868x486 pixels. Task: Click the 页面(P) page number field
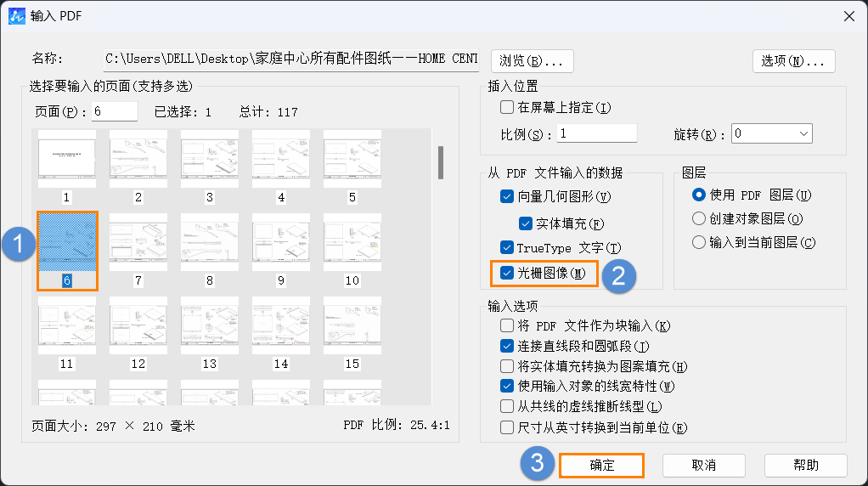click(x=115, y=111)
